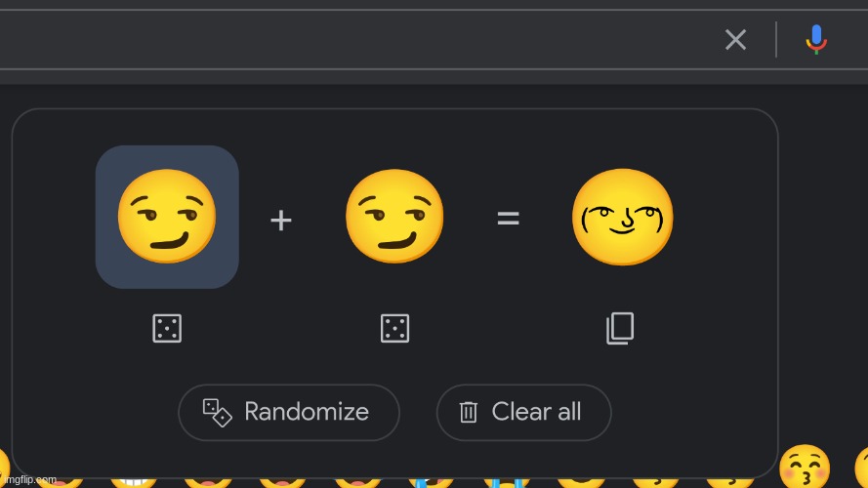Copy the combined emoji using the copy icon
Viewport: 868px width, 488px height.
pos(620,328)
